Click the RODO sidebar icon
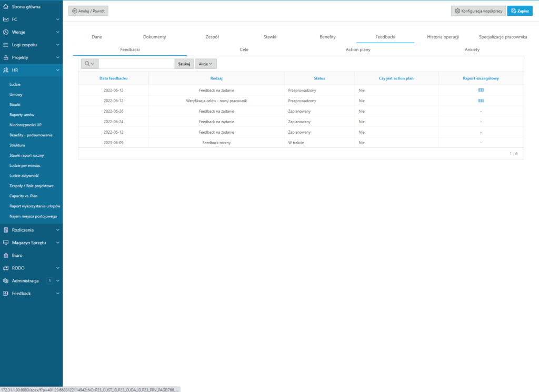Screen dimensions: 539x392 [5, 268]
